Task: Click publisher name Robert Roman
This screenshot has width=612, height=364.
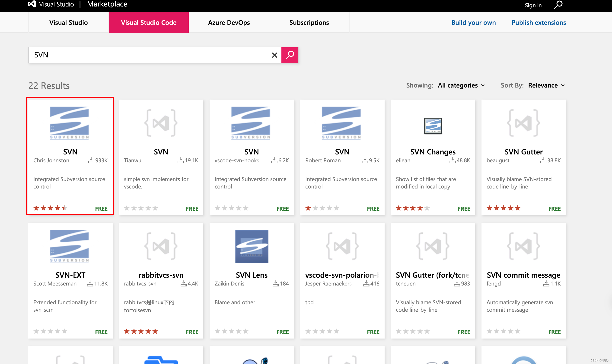Action: [x=323, y=160]
